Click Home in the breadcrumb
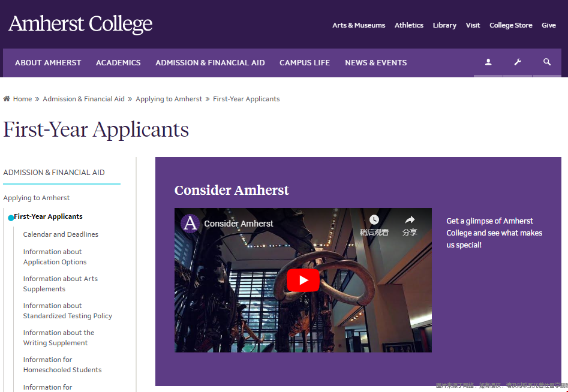568x392 pixels. [x=22, y=99]
